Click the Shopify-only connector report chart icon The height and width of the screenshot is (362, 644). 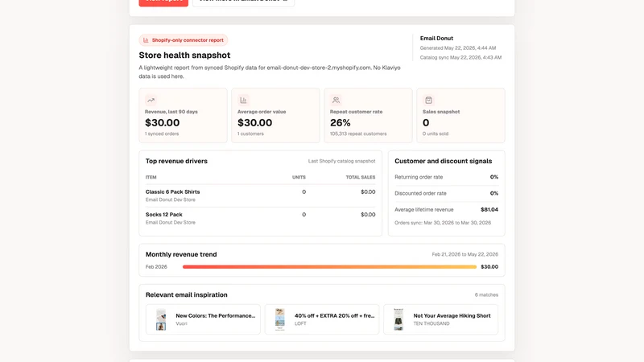146,40
